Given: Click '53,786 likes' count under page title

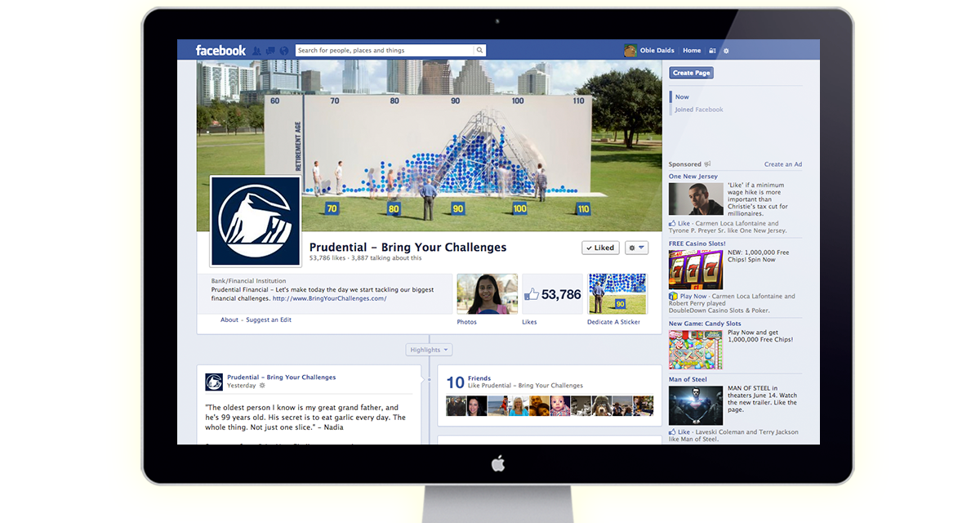Looking at the screenshot, I should 328,258.
